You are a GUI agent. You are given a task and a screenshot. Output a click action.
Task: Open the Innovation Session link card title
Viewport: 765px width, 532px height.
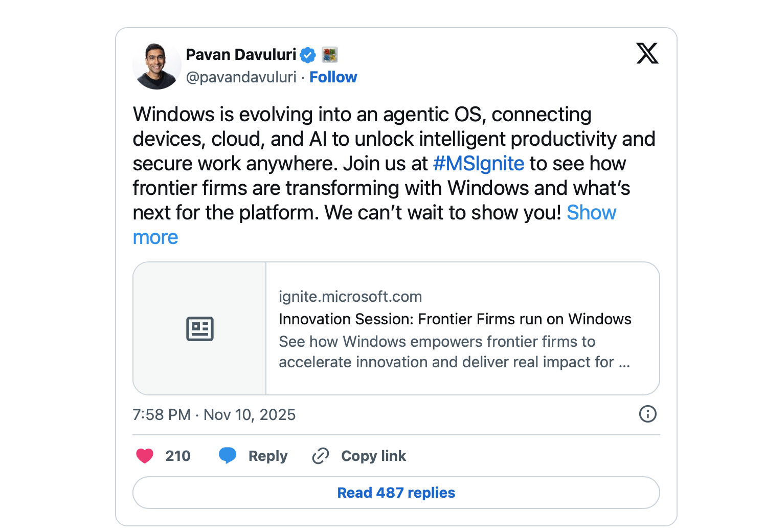click(x=455, y=319)
